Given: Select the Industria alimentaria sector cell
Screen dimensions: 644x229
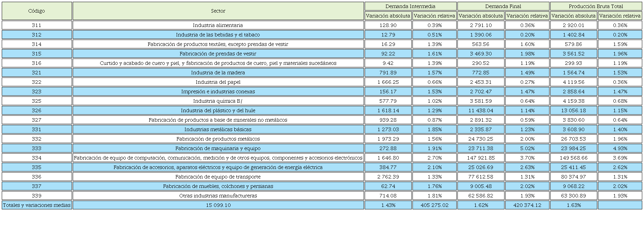Looking at the screenshot, I should pyautogui.click(x=218, y=25).
